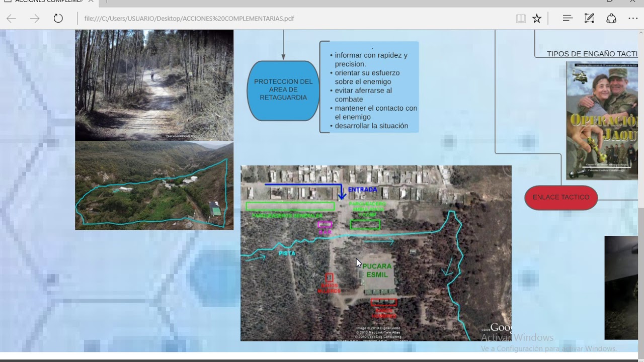Open the Hub three-lines icon
This screenshot has height=362, width=644.
568,19
